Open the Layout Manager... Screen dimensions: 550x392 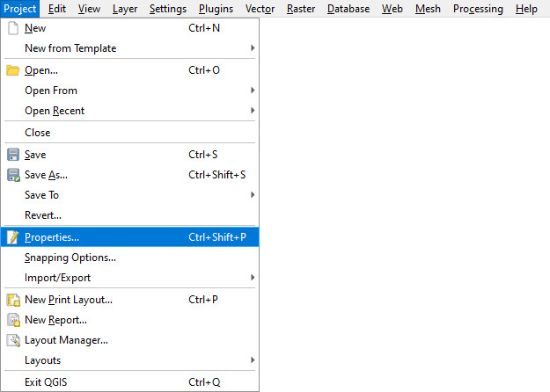coord(129,340)
